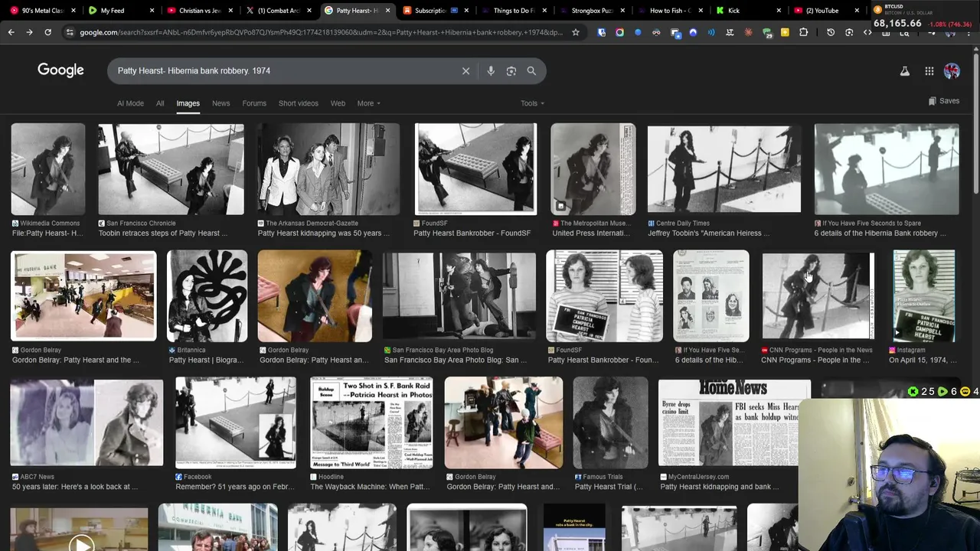Reload the current page

coord(47,32)
